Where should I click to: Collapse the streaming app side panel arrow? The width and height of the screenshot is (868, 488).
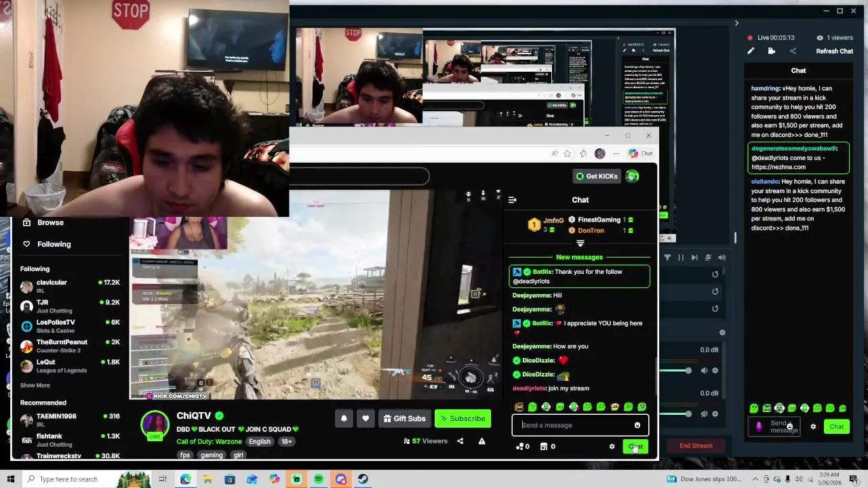click(736, 24)
